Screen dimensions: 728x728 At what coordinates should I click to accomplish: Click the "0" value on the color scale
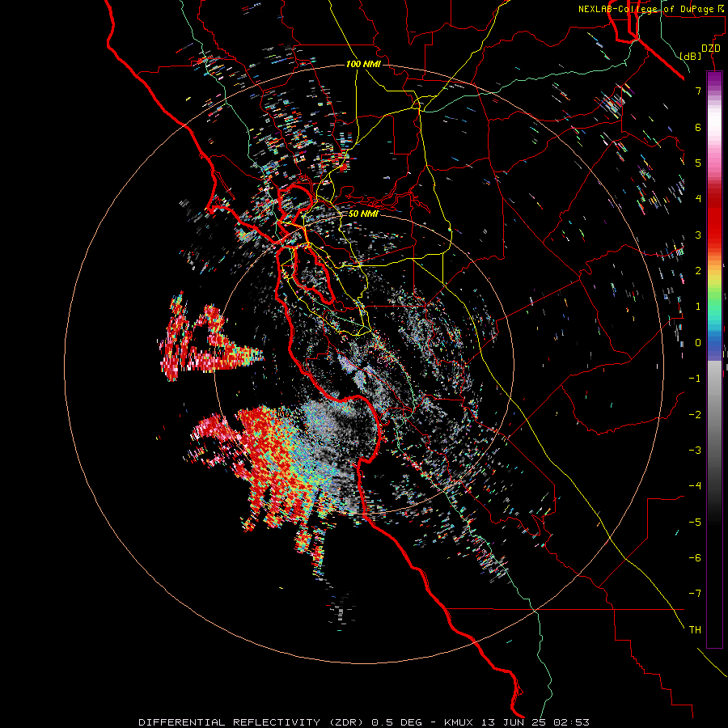(x=698, y=343)
